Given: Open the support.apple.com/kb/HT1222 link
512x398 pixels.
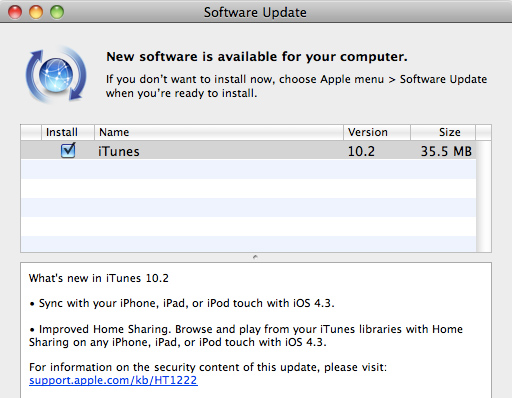Looking at the screenshot, I should pyautogui.click(x=113, y=380).
